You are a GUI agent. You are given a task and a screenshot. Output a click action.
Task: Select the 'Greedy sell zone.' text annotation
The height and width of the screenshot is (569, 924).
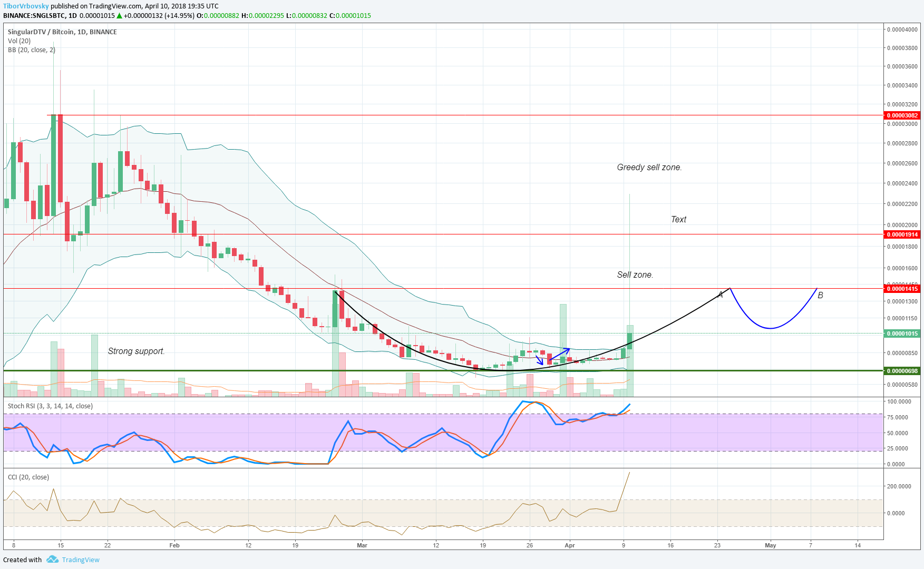click(x=649, y=168)
